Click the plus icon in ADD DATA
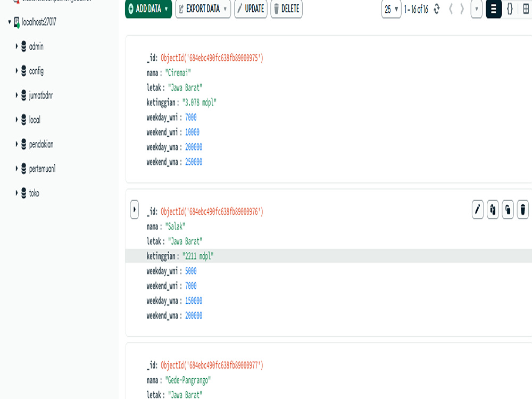The image size is (532, 399). [131, 9]
